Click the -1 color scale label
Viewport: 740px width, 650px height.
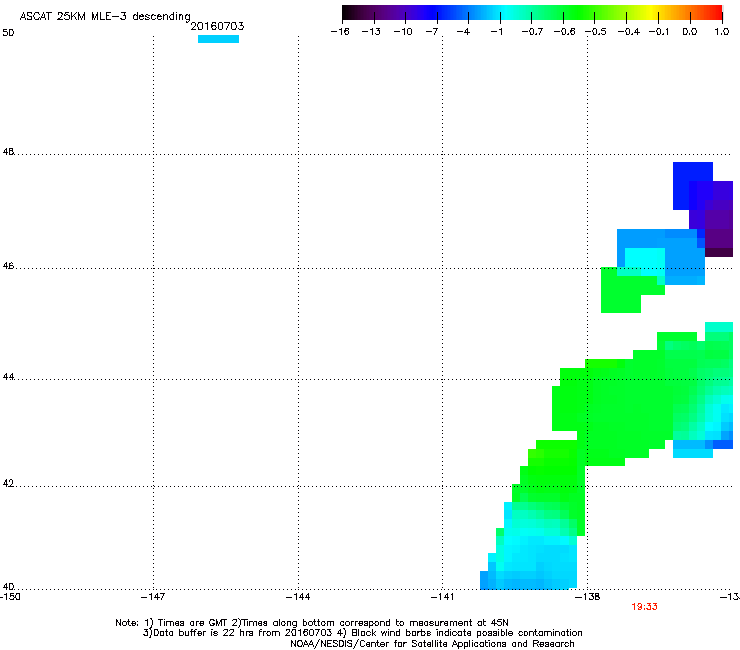click(496, 32)
